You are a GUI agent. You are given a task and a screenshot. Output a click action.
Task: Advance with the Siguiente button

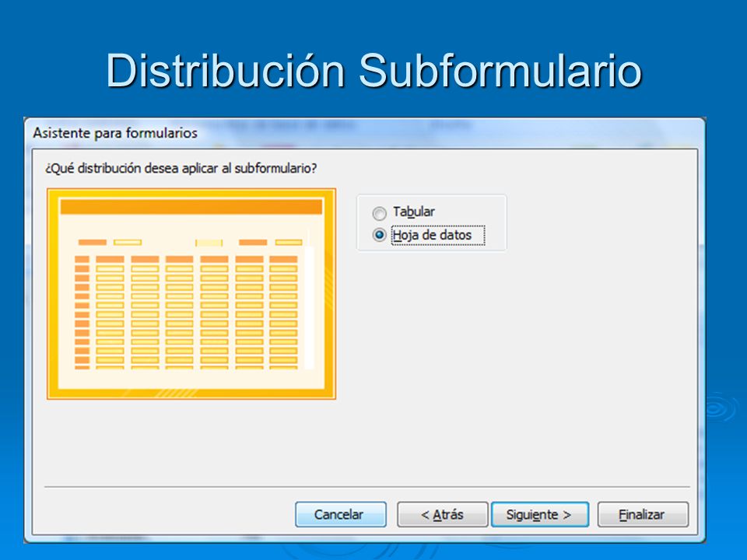pos(540,514)
